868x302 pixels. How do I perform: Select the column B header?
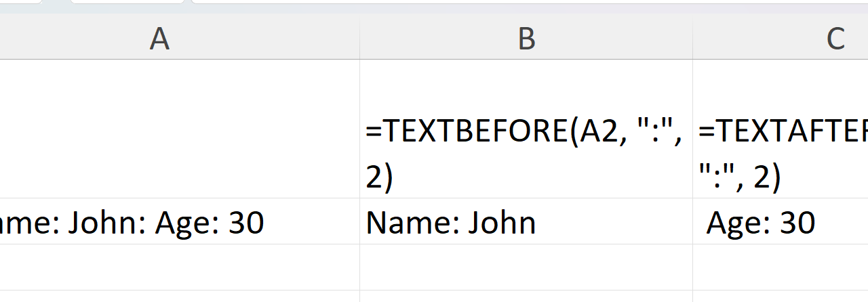(526, 39)
